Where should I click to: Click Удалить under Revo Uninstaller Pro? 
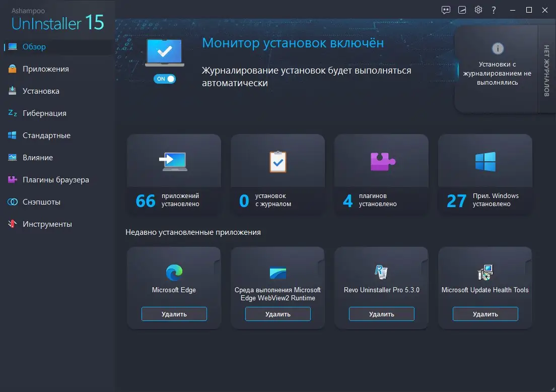[381, 313]
